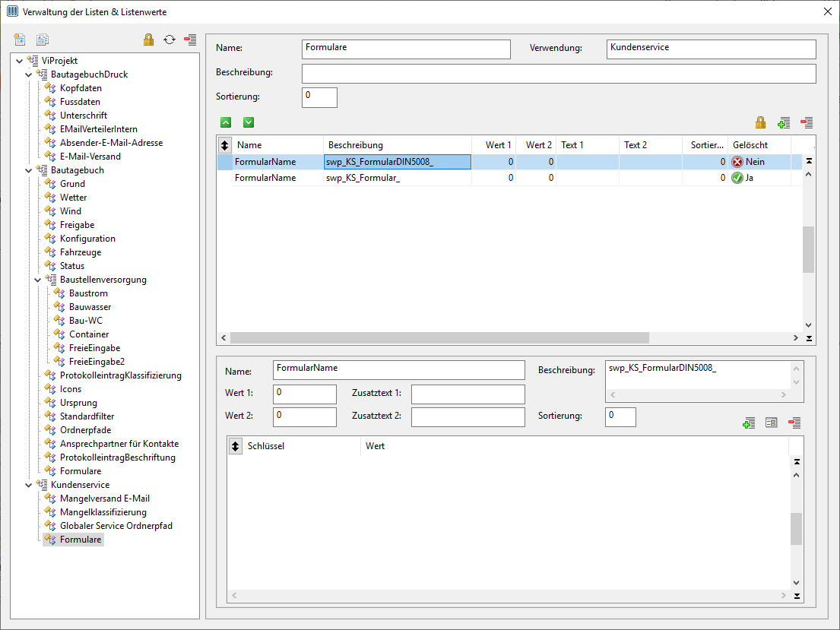Select Absender-E-Mail-Adresse tree item

(112, 143)
